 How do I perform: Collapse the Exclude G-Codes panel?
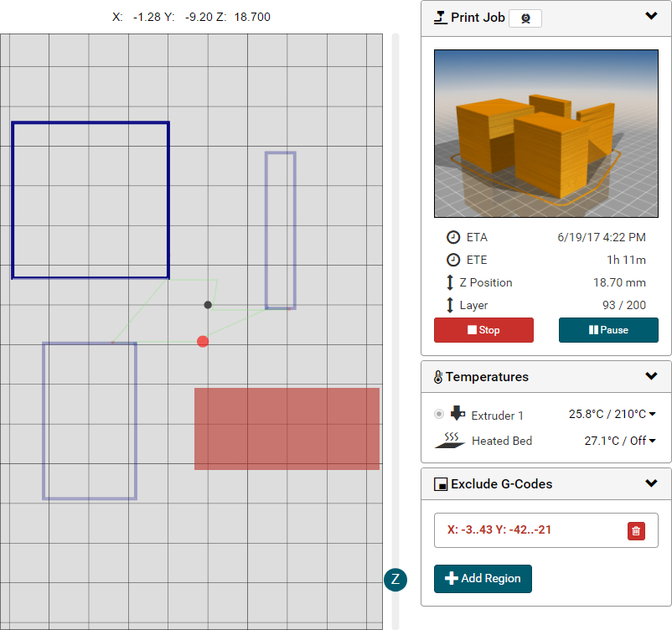click(x=651, y=483)
